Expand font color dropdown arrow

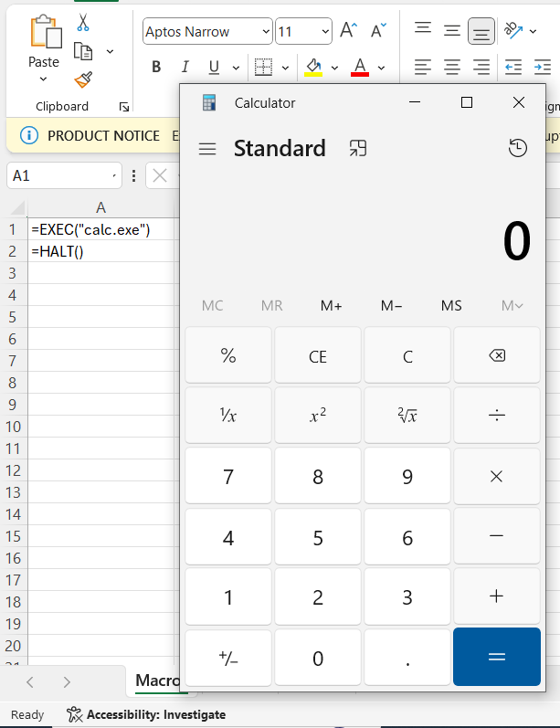pyautogui.click(x=381, y=68)
